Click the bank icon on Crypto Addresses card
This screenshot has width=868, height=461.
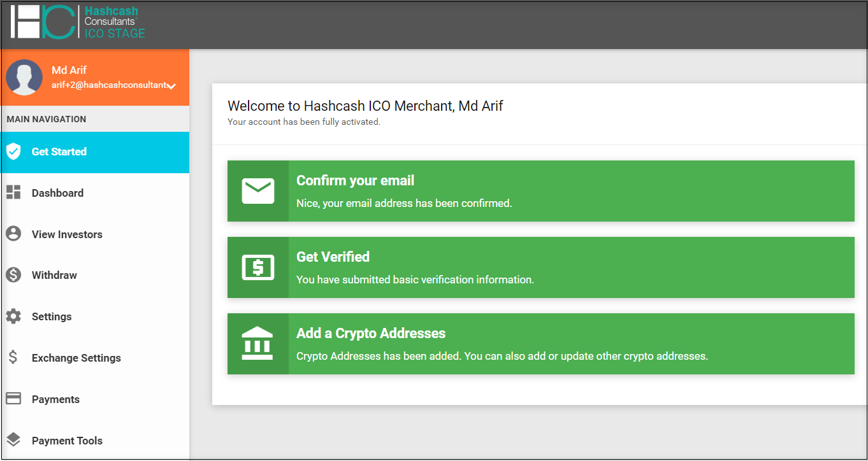(x=257, y=344)
